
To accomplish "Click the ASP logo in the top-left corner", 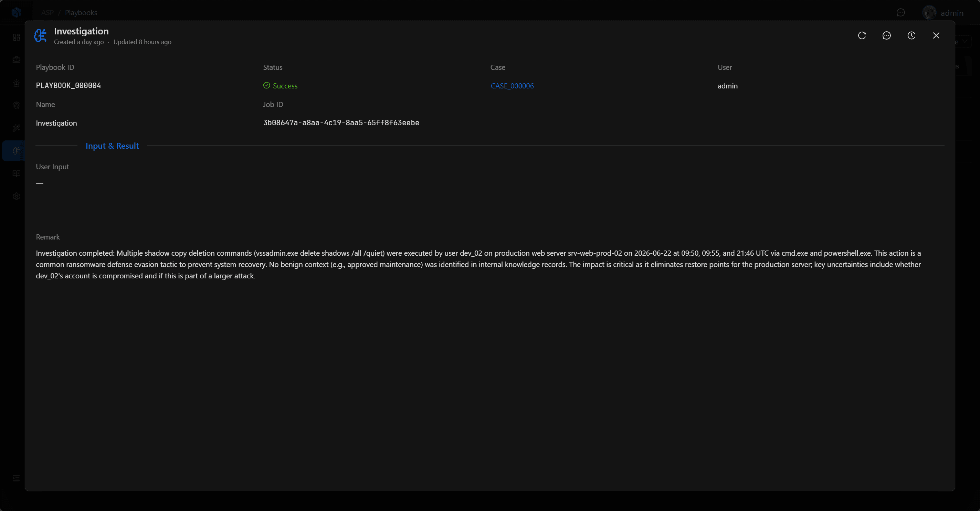I will (17, 12).
